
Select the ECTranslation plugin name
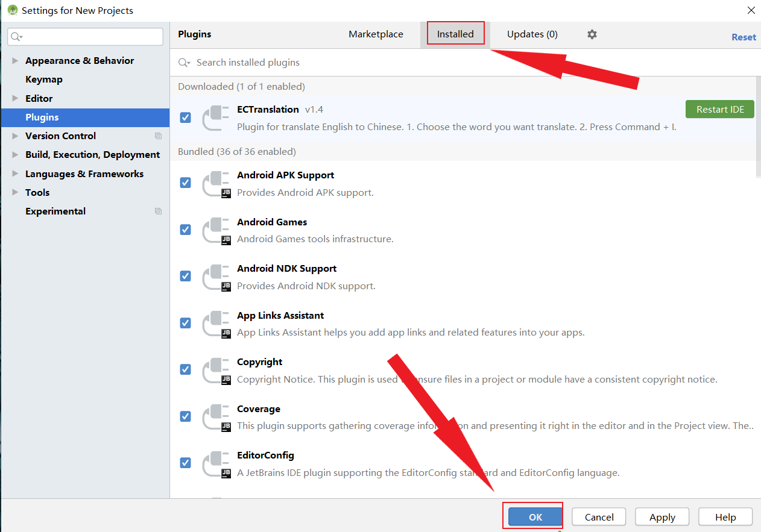[x=268, y=109]
